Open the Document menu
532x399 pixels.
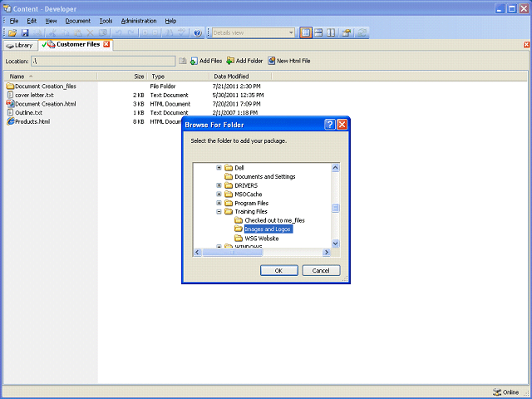pyautogui.click(x=78, y=21)
